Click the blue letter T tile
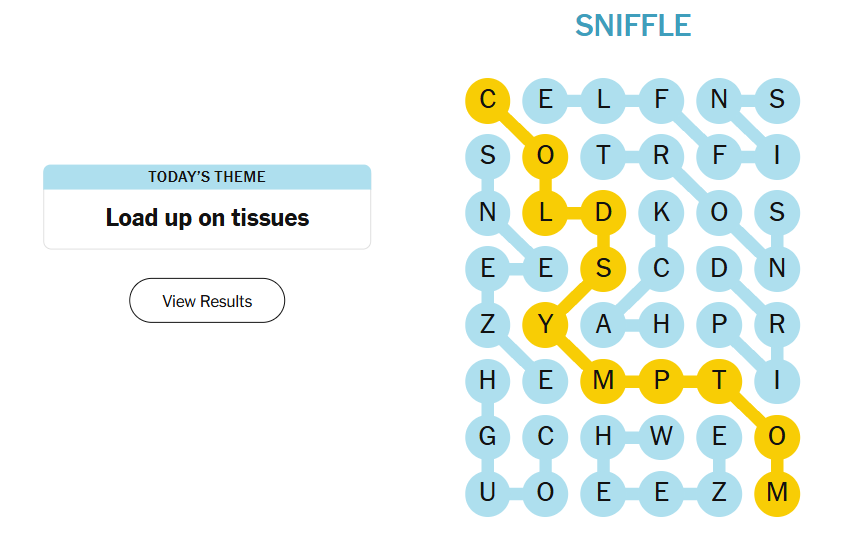This screenshot has width=861, height=560. coord(603,155)
